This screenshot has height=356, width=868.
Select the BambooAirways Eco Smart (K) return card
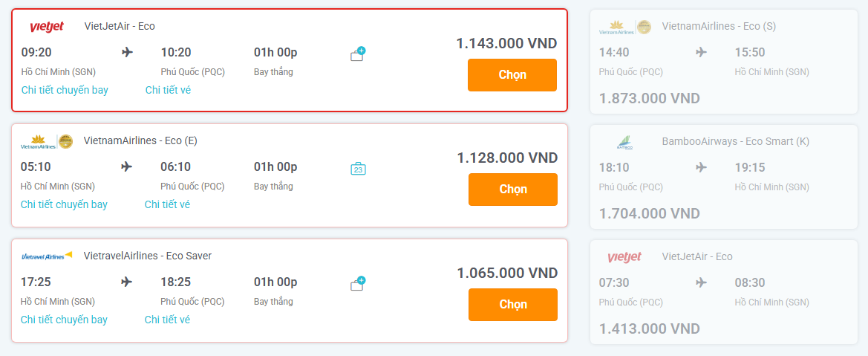pos(723,176)
